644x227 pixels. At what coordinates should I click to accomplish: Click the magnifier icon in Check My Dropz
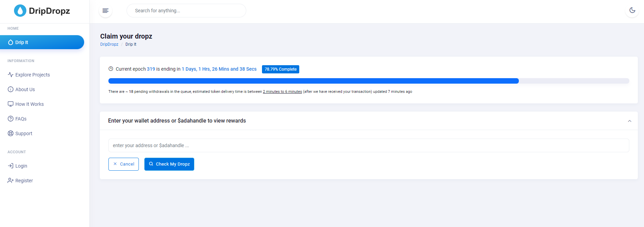coord(151,164)
